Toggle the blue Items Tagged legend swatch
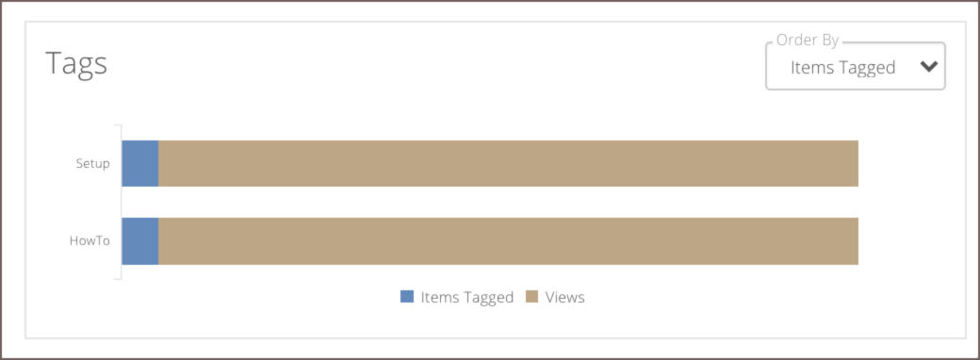Screen dimensions: 980x360 coord(407,297)
